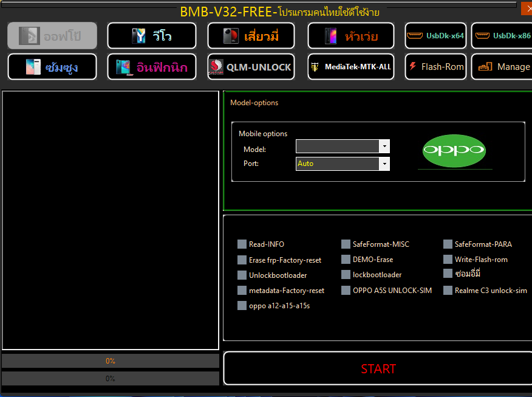Expand the Model dropdown arrow
The height and width of the screenshot is (397, 532).
point(384,147)
